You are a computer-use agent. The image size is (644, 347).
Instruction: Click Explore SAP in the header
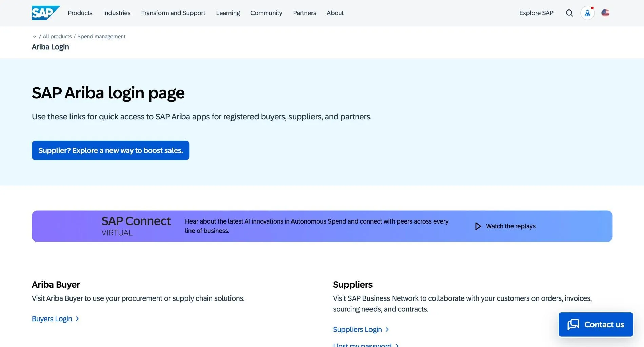tap(536, 13)
